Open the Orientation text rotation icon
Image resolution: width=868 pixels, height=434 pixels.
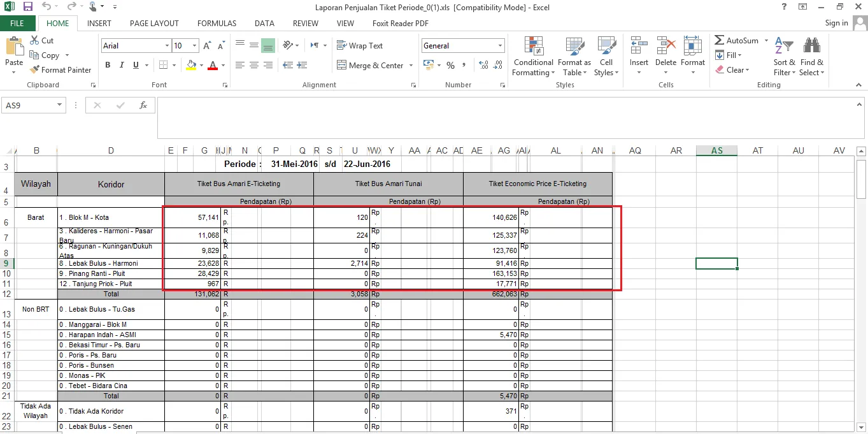coord(288,45)
